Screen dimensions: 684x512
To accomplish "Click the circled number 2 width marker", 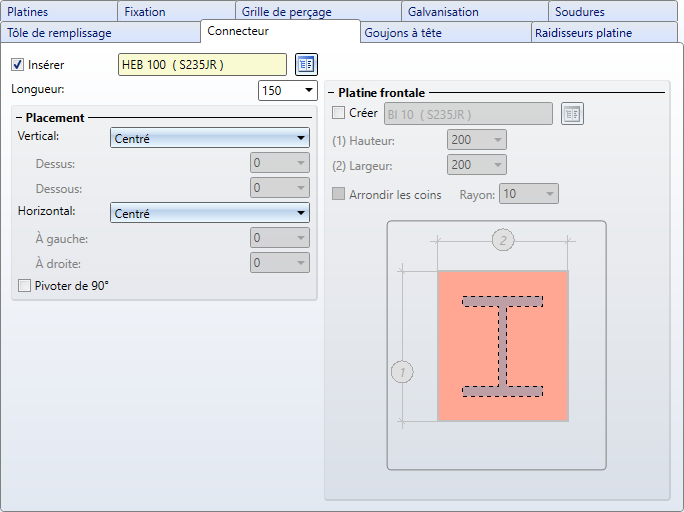I will [x=503, y=240].
